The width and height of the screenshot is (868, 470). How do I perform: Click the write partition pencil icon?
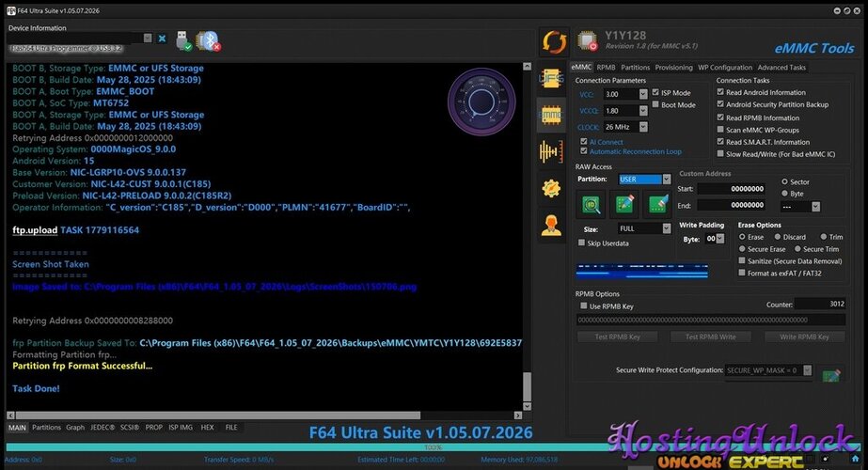[x=624, y=204]
